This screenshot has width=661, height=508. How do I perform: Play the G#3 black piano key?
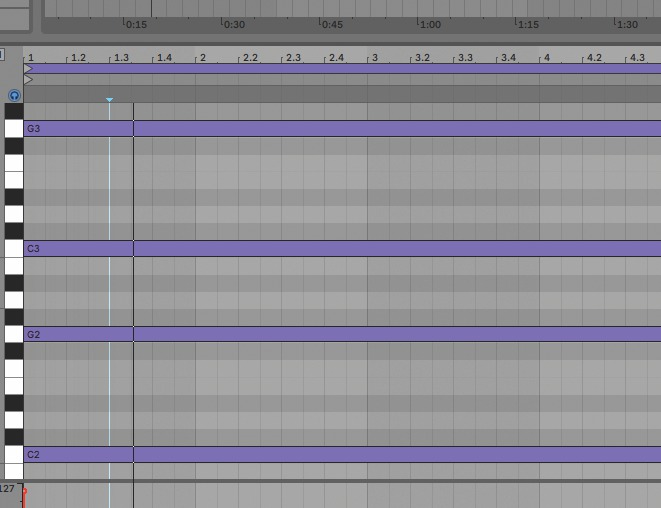pos(14,111)
